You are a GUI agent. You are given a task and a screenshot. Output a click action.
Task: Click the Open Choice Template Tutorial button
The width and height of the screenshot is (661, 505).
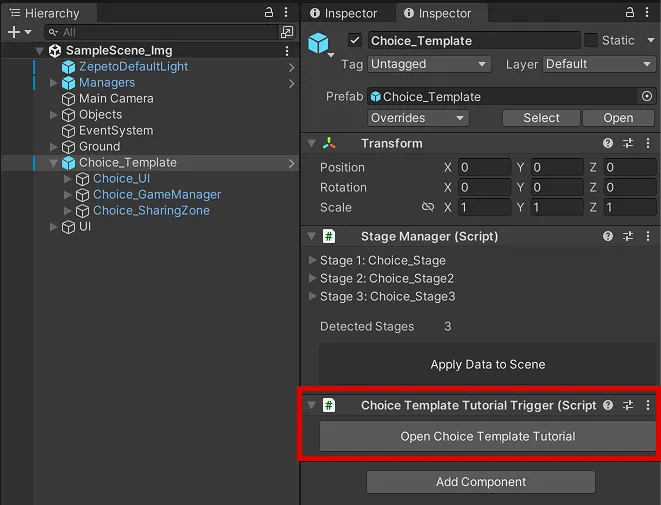[488, 436]
